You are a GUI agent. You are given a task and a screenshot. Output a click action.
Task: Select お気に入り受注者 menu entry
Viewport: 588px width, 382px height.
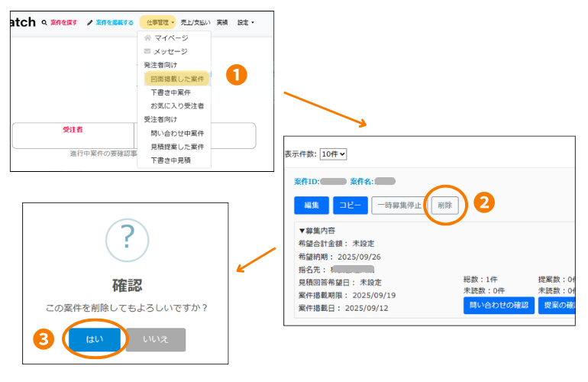coord(177,106)
